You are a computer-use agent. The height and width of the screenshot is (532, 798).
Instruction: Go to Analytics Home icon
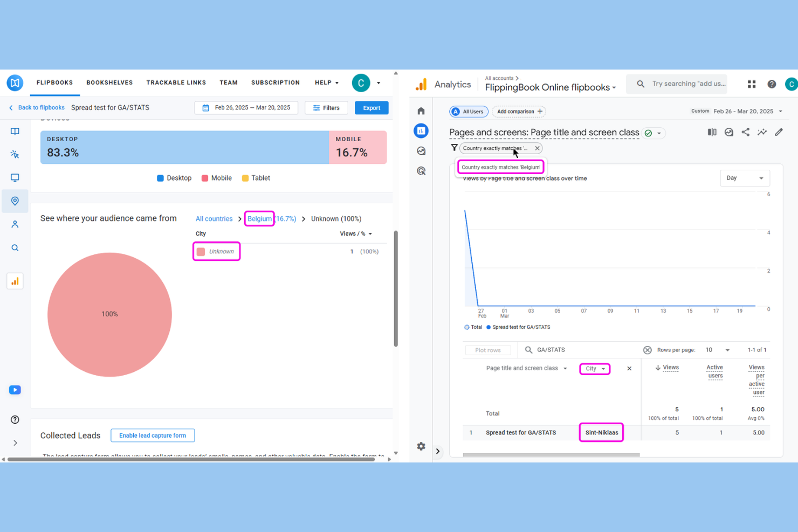(421, 111)
